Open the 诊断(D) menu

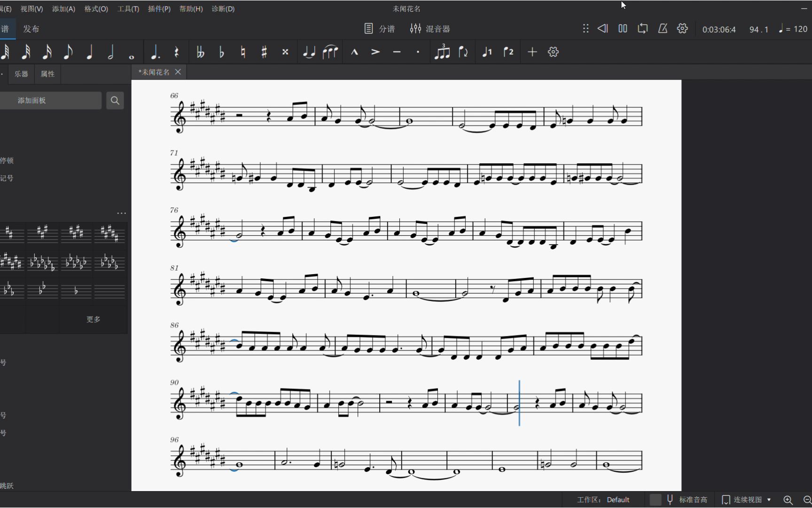click(x=223, y=9)
